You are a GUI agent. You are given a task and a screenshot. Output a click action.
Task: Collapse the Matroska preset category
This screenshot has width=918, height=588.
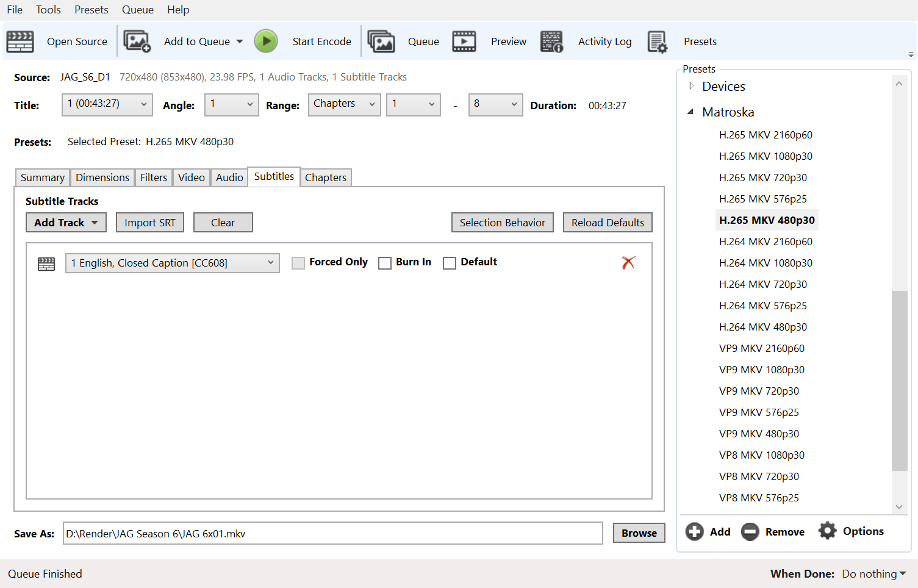(x=690, y=112)
